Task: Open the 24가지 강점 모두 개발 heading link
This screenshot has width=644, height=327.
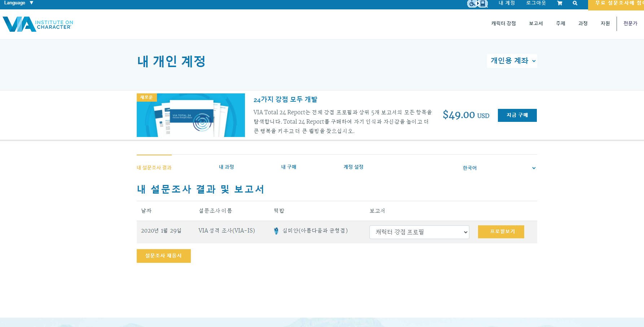Action: [285, 100]
